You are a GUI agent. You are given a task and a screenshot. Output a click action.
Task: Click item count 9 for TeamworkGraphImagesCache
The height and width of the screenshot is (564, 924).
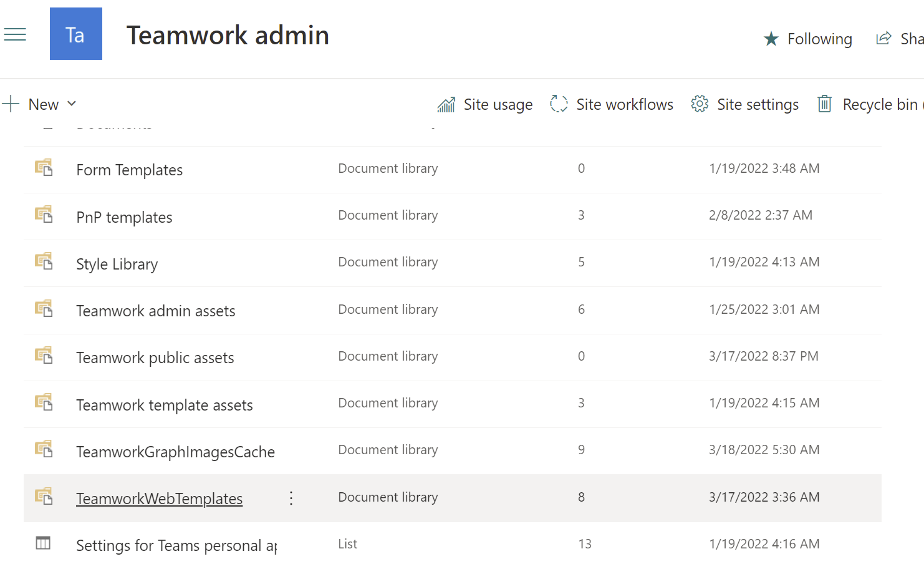[581, 450]
